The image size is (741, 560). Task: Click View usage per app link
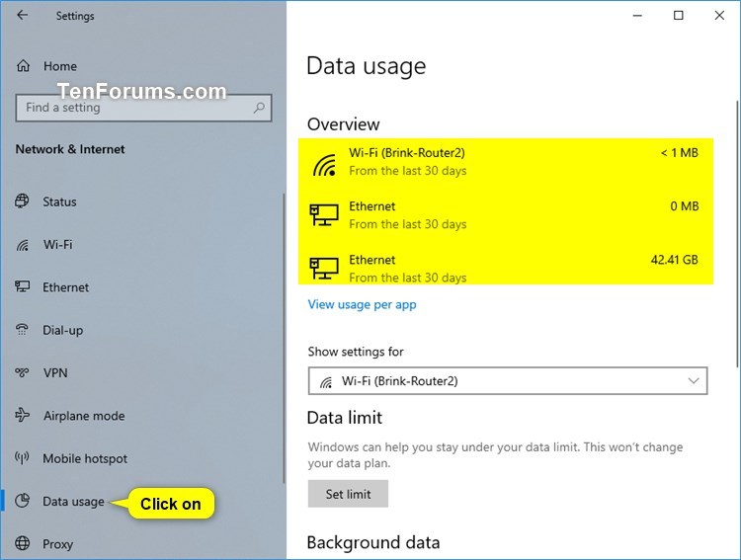(362, 305)
